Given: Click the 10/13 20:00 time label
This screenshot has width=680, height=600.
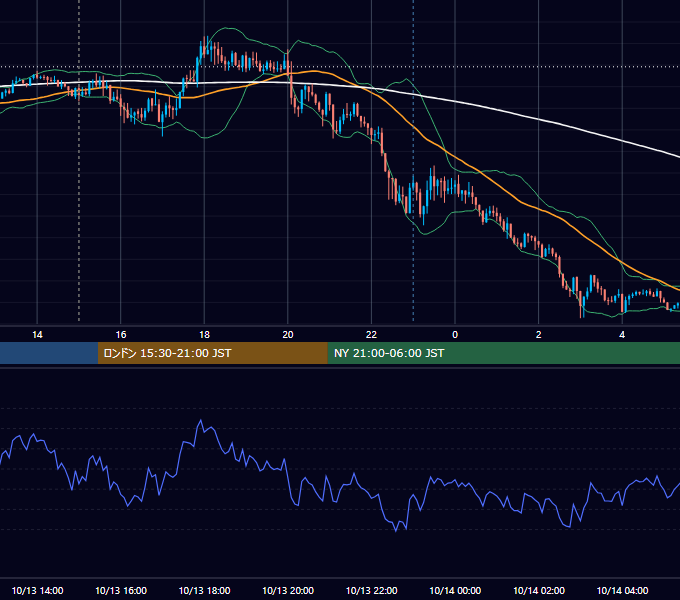Looking at the screenshot, I should tap(288, 590).
